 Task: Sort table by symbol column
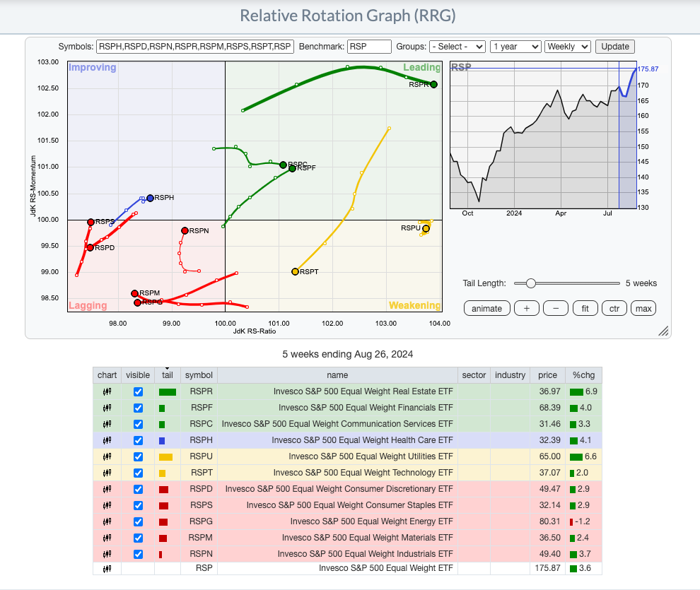[x=199, y=375]
